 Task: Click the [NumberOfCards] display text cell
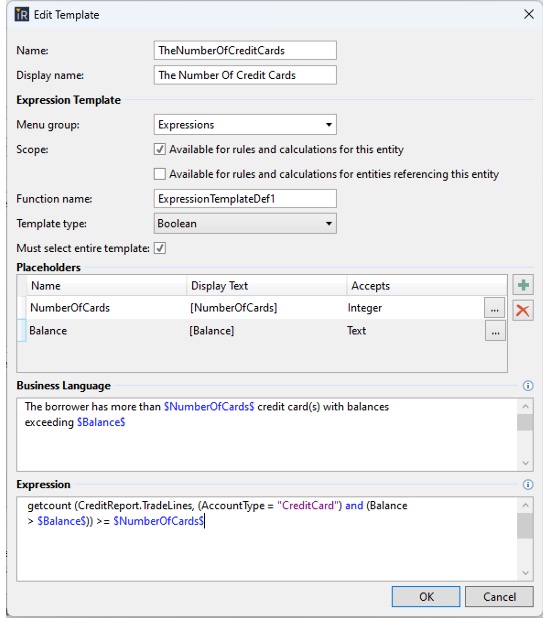click(266, 308)
